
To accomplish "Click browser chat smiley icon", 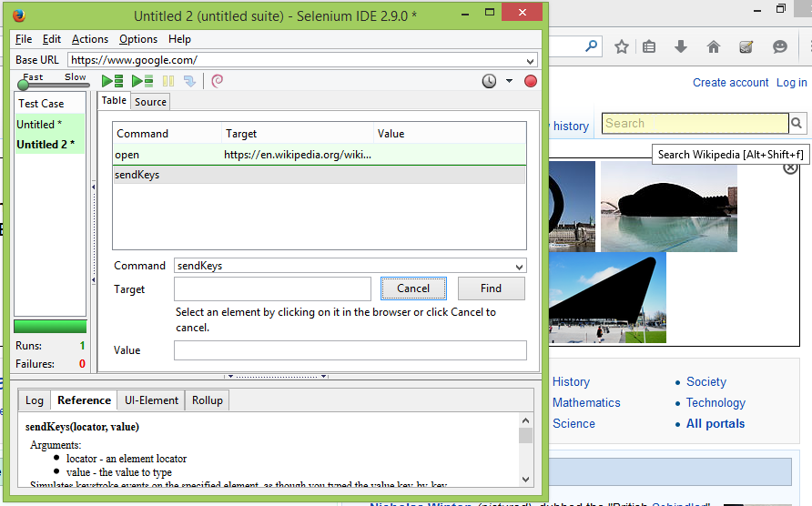I will (780, 47).
